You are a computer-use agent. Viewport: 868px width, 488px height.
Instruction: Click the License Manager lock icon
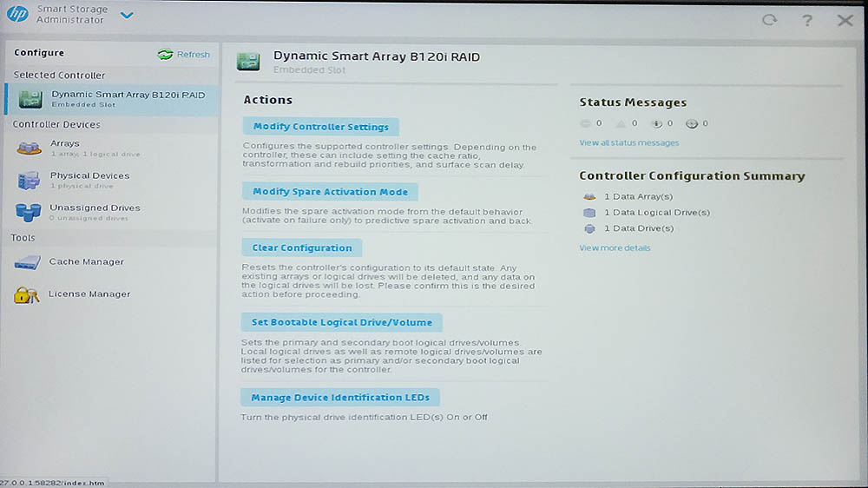coord(26,294)
